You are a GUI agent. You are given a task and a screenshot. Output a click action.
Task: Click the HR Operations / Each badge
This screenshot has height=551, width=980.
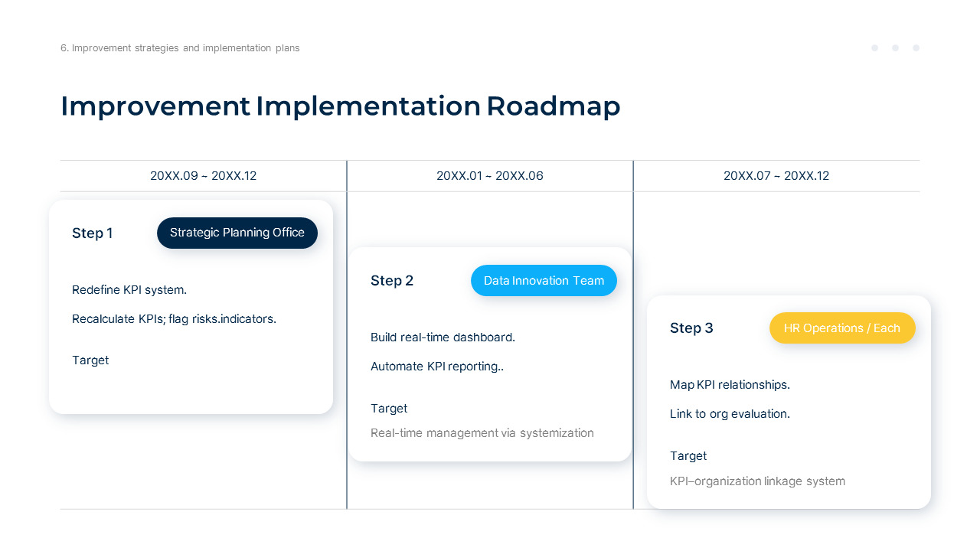pos(842,328)
